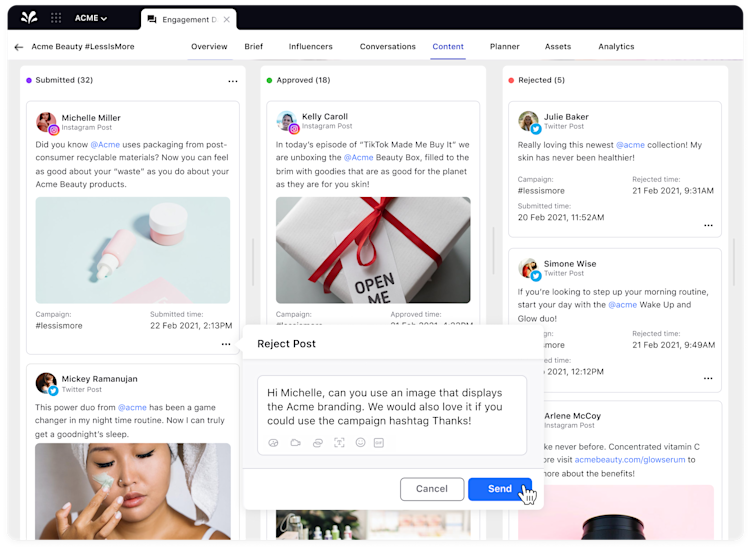The height and width of the screenshot is (549, 750).
Task: Send the reject post message
Action: click(x=500, y=489)
